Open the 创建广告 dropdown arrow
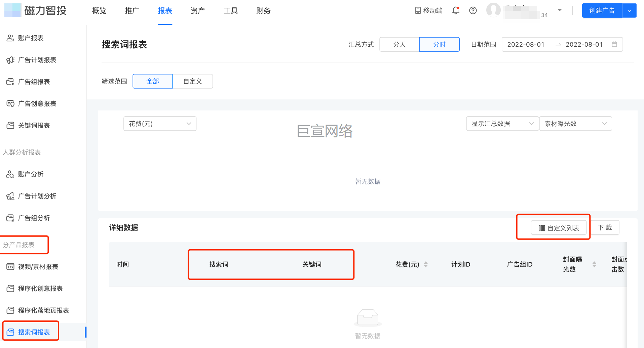Screen dimensions: 644x348 tap(629, 10)
